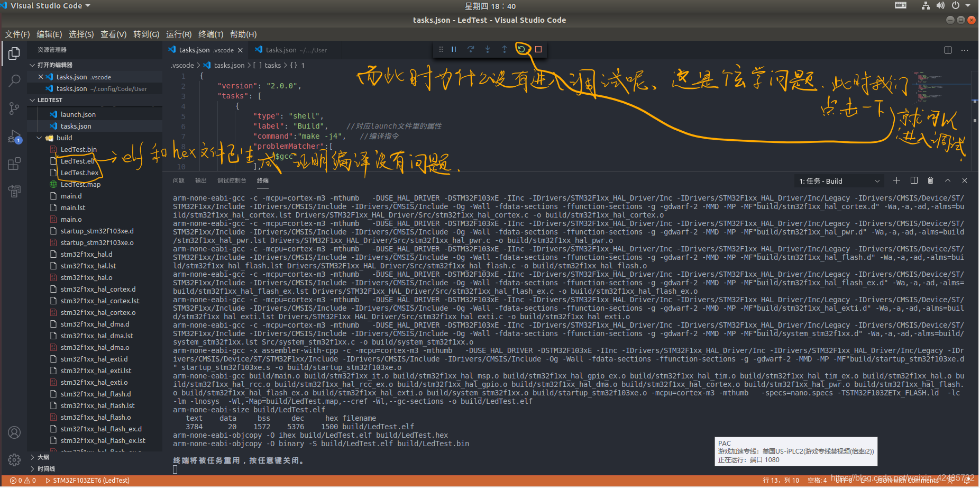
Task: Click the tasks breadcrumb segment
Action: (272, 65)
